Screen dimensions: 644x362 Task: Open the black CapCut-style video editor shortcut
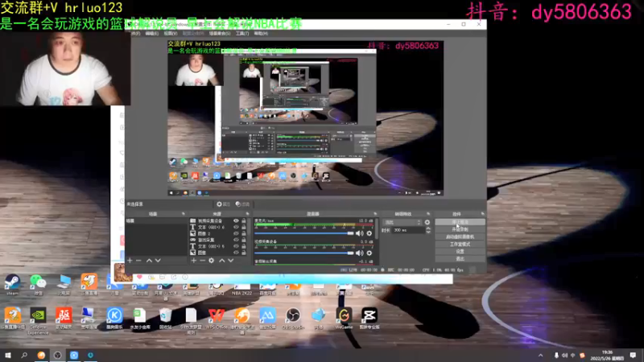pos(369,319)
